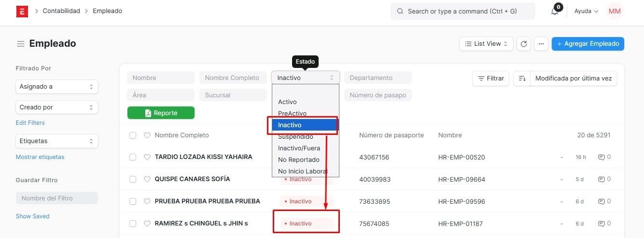This screenshot has height=238, width=644.
Task: Check the select-all header checkbox
Action: coord(133,135)
